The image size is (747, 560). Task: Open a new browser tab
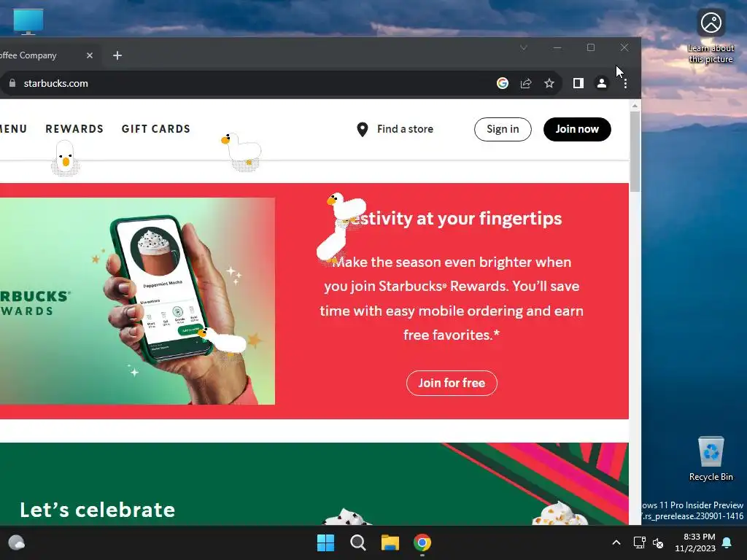tap(117, 55)
